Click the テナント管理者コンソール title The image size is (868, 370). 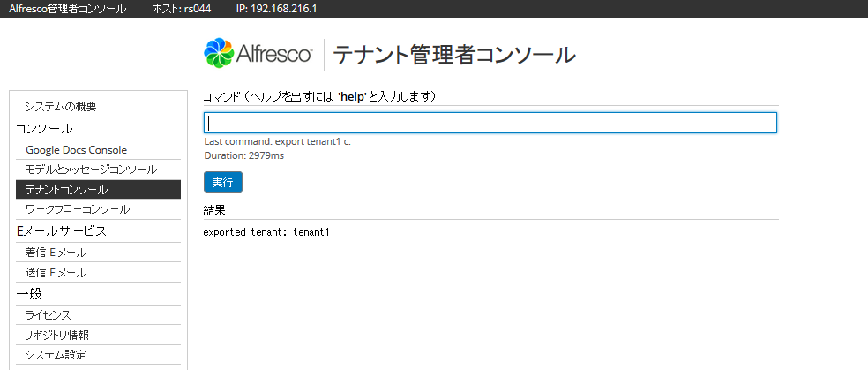coord(454,55)
